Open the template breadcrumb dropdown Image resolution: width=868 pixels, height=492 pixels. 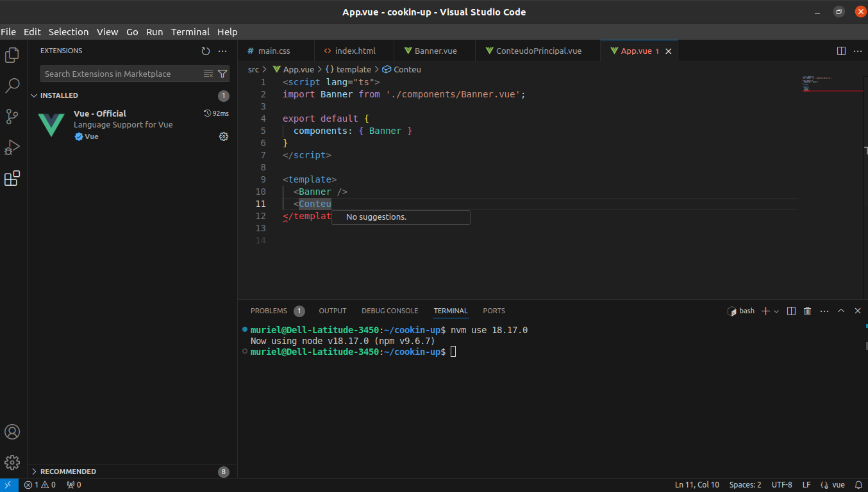point(348,69)
